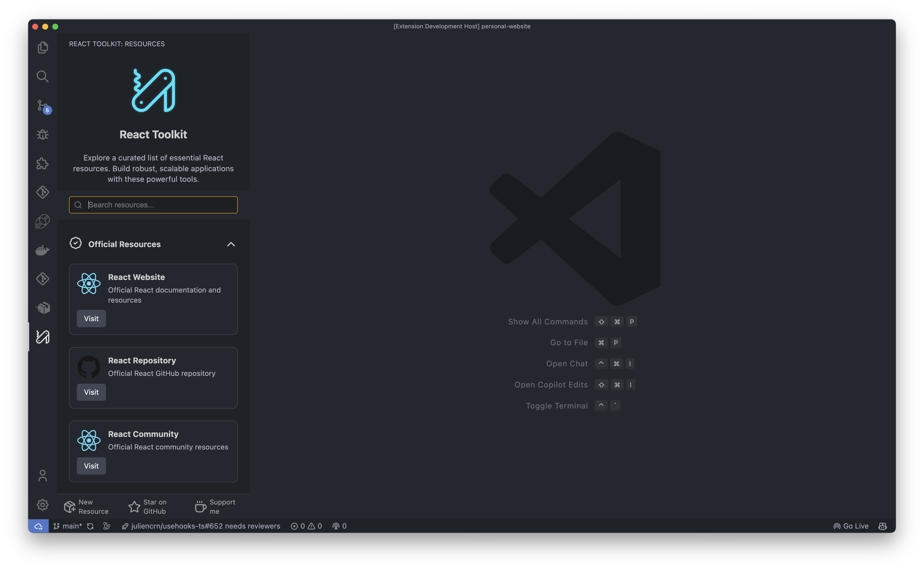This screenshot has width=924, height=570.
Task: Open the Extensions view
Action: [43, 164]
